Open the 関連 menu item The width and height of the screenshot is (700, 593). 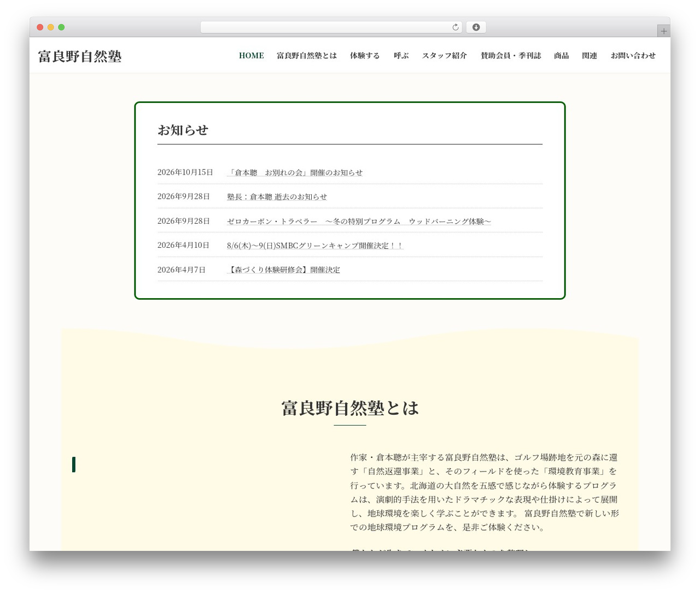(590, 55)
